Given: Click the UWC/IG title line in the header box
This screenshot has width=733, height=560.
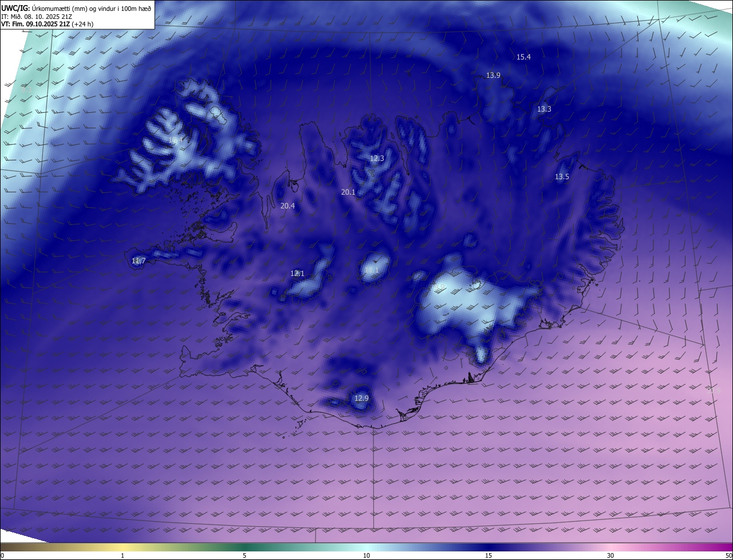Looking at the screenshot, I should pyautogui.click(x=76, y=7).
